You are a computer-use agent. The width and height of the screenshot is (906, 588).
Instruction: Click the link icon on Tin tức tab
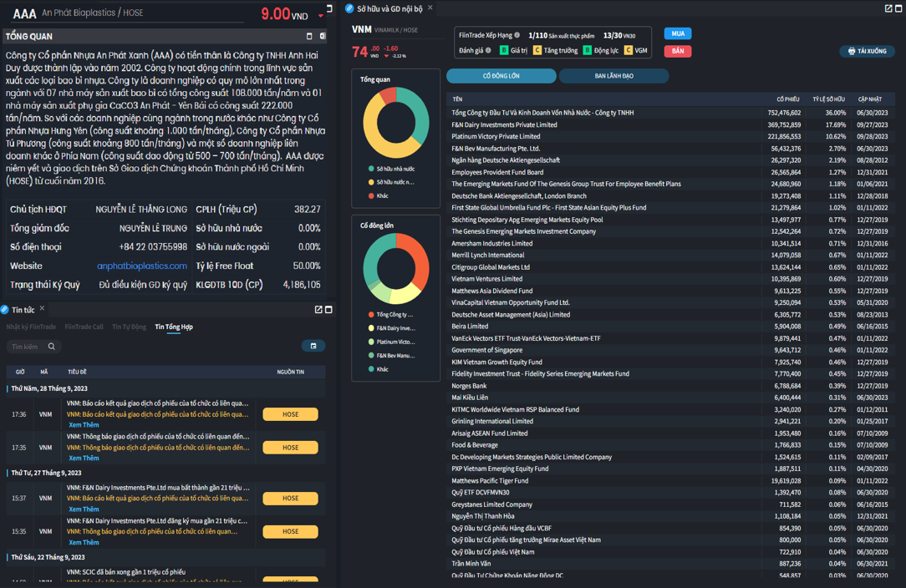pos(5,310)
